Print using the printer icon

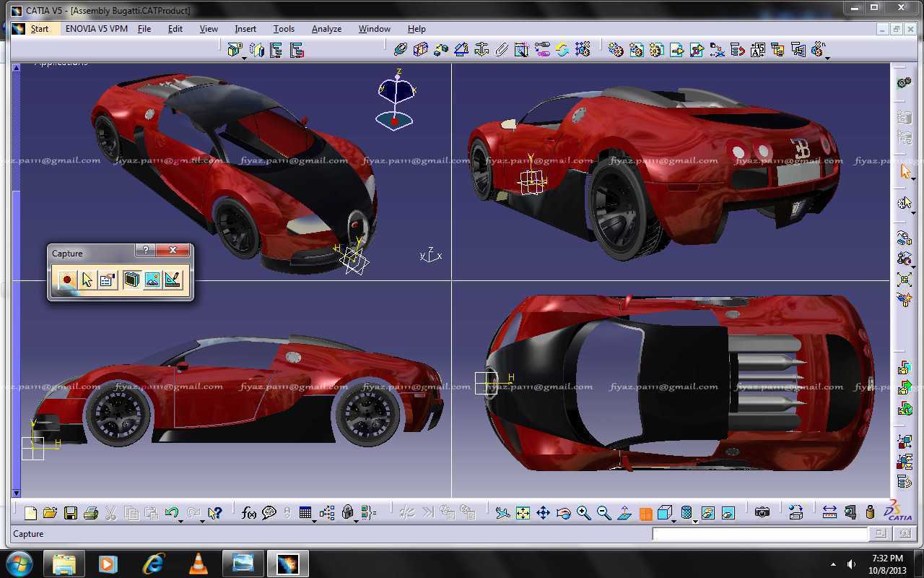tap(90, 513)
